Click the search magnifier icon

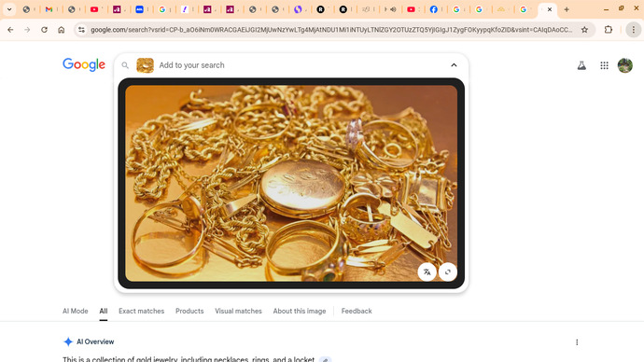pyautogui.click(x=125, y=65)
